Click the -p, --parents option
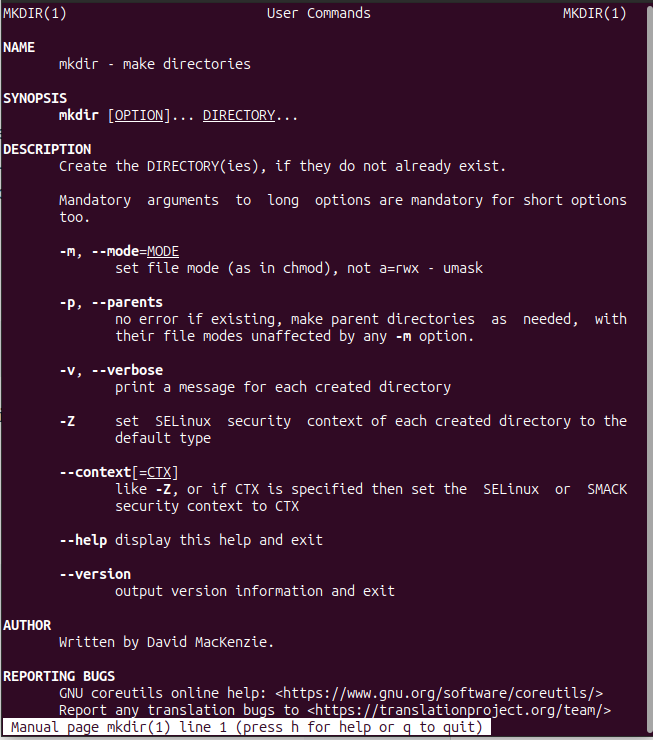The width and height of the screenshot is (653, 740). coord(111,303)
